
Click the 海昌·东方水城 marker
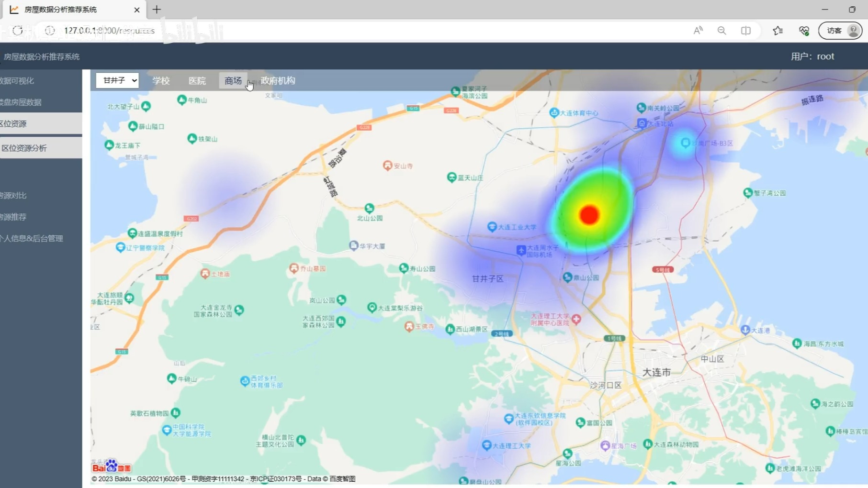click(797, 343)
